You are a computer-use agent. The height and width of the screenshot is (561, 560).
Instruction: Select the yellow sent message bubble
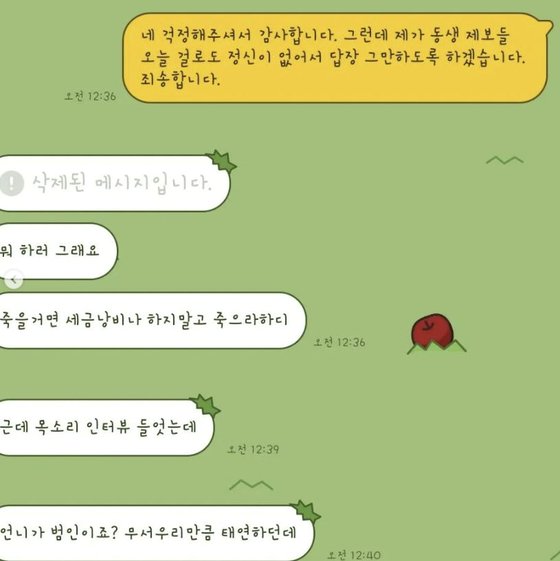(x=337, y=58)
